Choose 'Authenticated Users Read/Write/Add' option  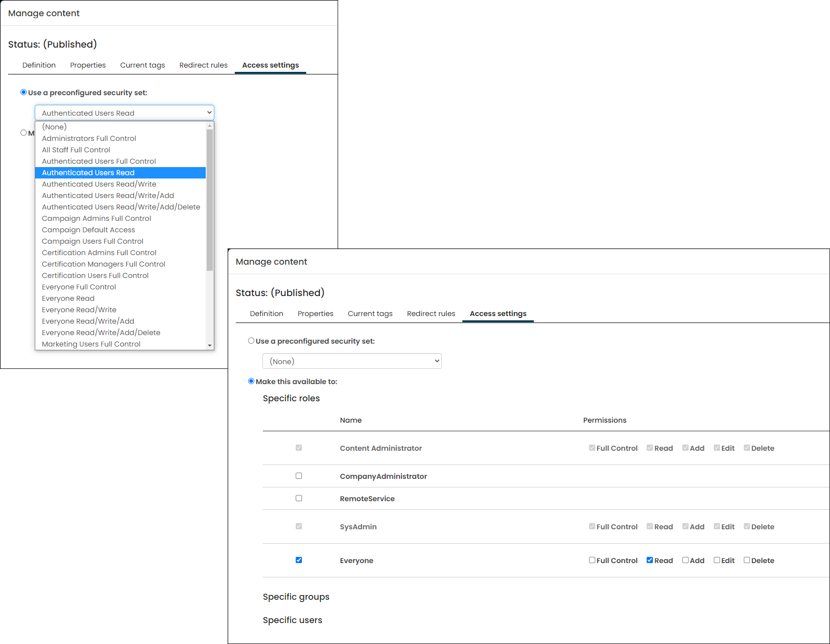pyautogui.click(x=120, y=196)
